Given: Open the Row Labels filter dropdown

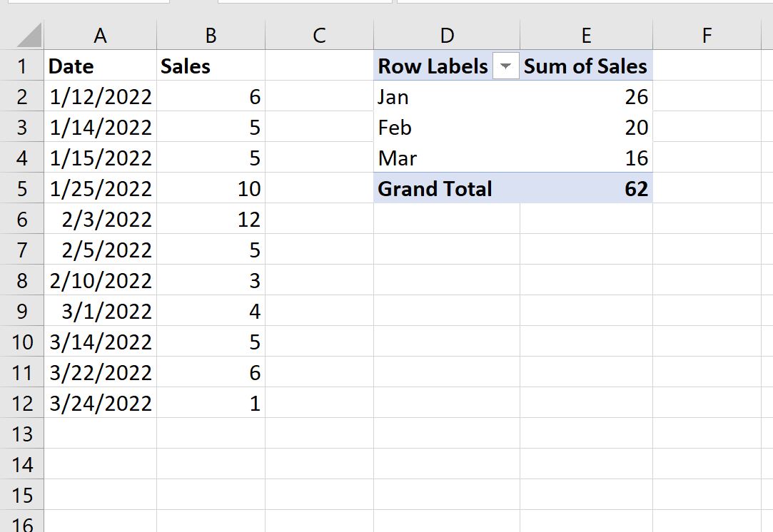Looking at the screenshot, I should coord(506,66).
